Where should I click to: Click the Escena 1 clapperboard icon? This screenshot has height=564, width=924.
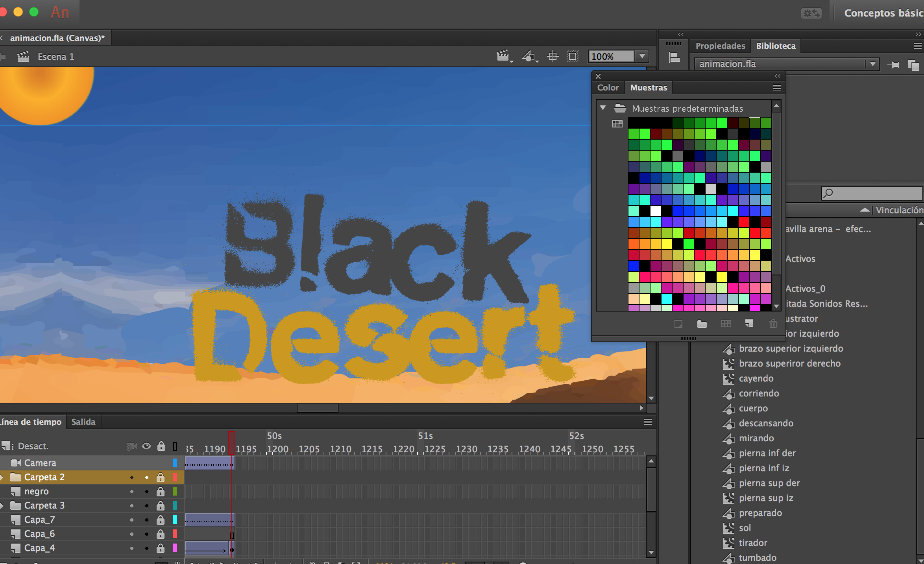(23, 57)
